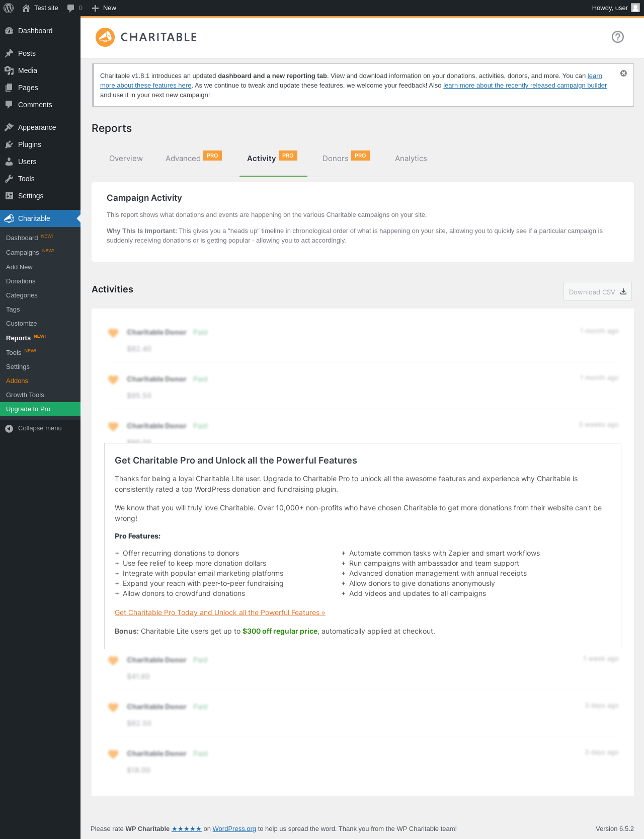644x839 pixels.
Task: Click the PRO badge on Donors tab
Action: tap(360, 156)
